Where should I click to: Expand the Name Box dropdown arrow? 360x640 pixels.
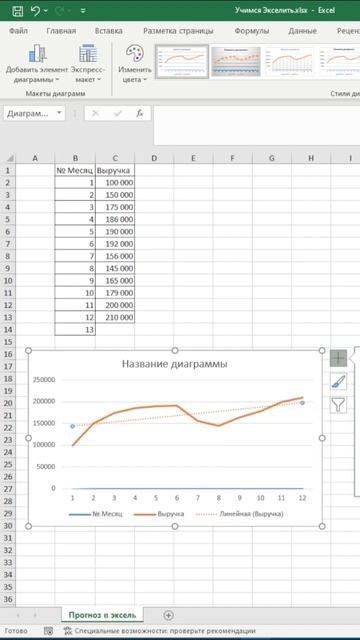tap(60, 113)
